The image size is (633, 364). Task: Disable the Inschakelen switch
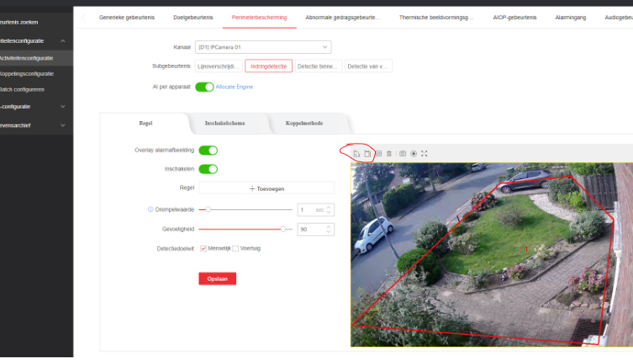coord(208,169)
